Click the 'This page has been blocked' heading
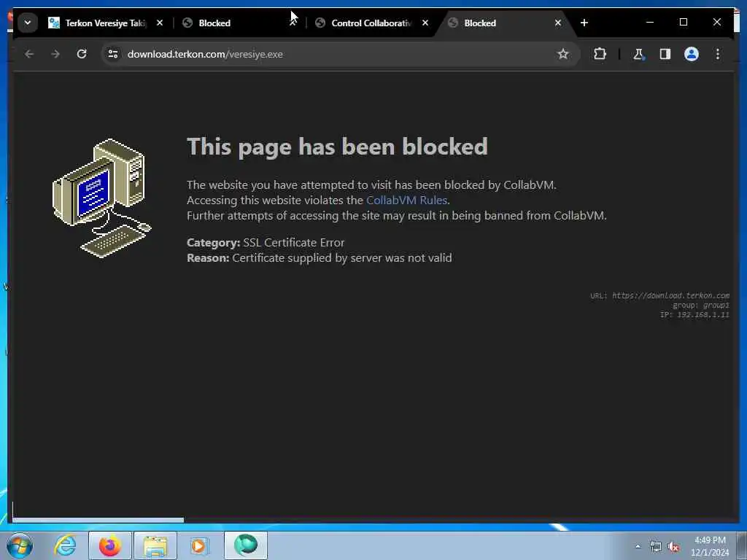The height and width of the screenshot is (560, 747). (x=337, y=147)
